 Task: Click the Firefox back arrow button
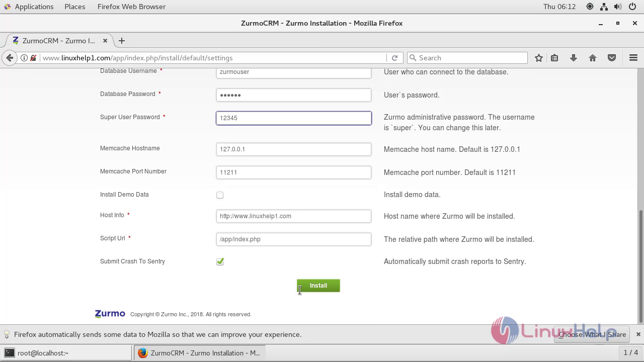[10, 58]
